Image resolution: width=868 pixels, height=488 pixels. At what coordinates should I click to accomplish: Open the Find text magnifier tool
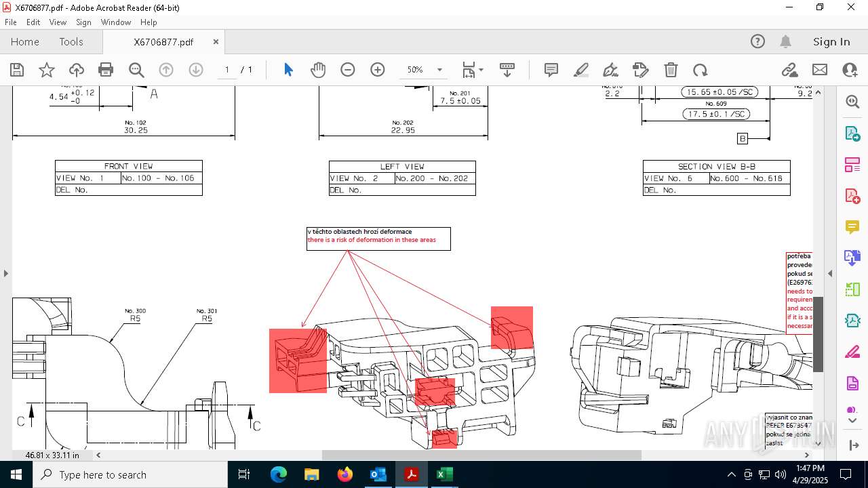[136, 70]
